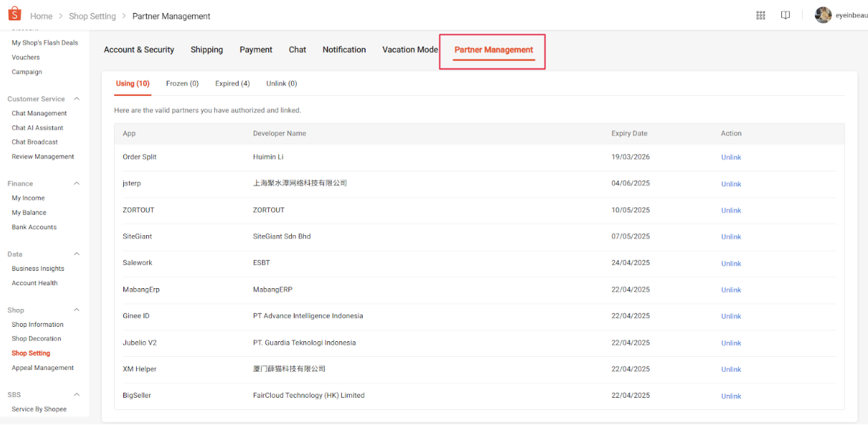Unlink the Order Split app
Screen dimensions: 868x425
tap(730, 157)
